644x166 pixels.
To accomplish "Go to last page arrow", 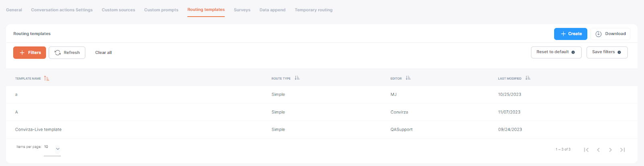I will pyautogui.click(x=623, y=150).
